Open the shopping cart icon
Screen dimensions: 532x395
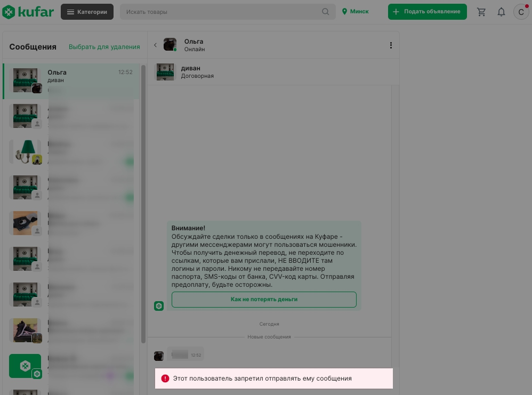pyautogui.click(x=481, y=12)
